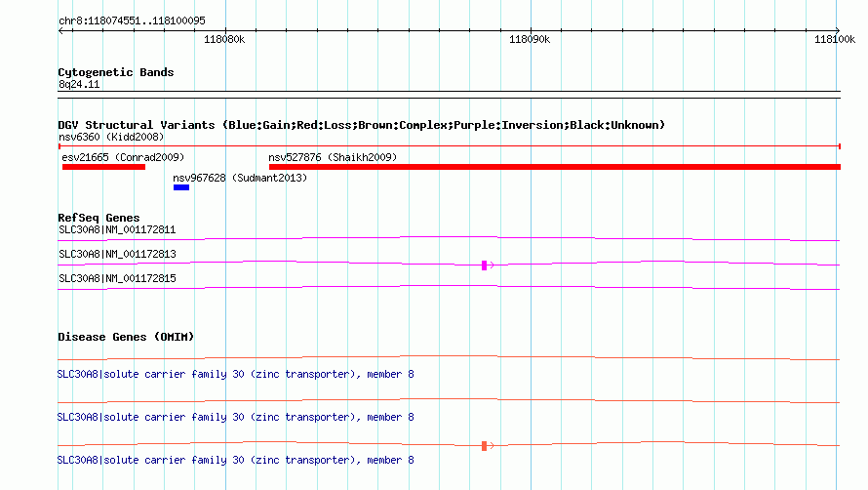Click the SLC30A8|NM_001172811 transcript label
Viewport: 868px width, 490px height.
point(117,229)
